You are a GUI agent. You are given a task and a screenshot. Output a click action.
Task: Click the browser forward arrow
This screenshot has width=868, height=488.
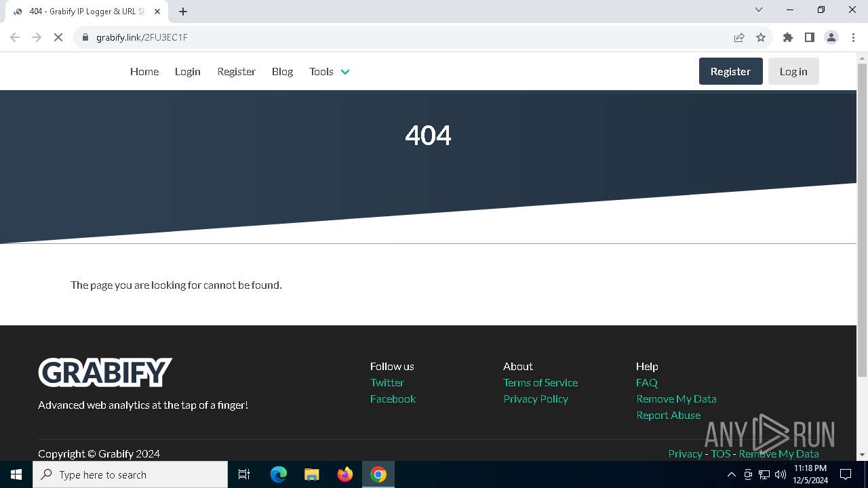click(37, 37)
